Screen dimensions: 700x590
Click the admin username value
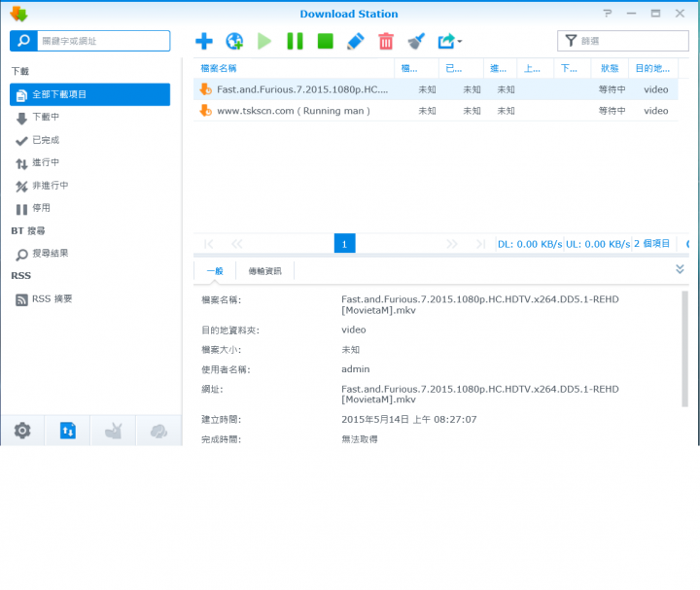click(x=356, y=369)
